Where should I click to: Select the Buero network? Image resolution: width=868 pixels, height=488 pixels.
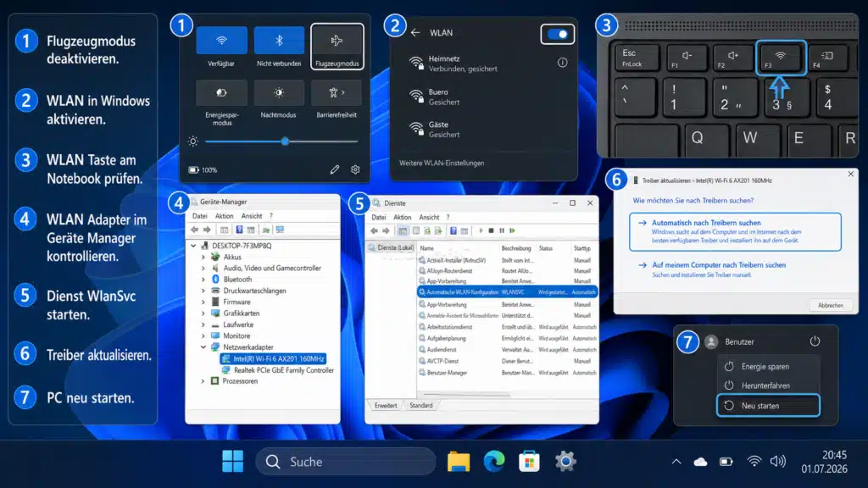[483, 97]
